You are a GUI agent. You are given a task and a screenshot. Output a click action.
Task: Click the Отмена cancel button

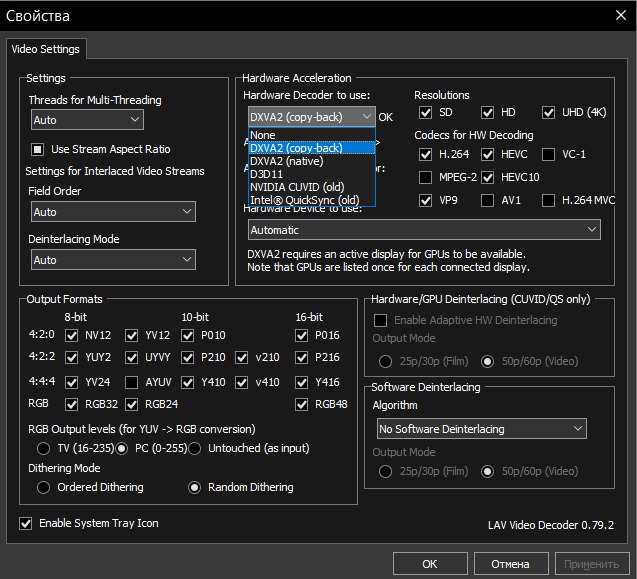pos(510,564)
